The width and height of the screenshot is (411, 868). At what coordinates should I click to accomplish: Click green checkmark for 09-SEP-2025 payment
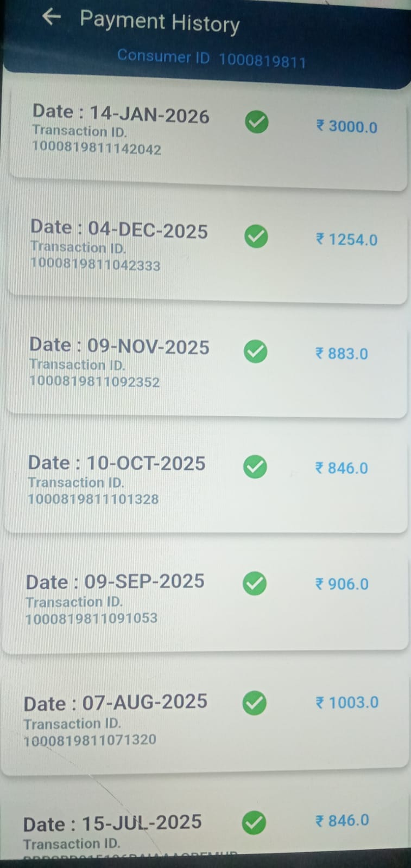coord(255,584)
